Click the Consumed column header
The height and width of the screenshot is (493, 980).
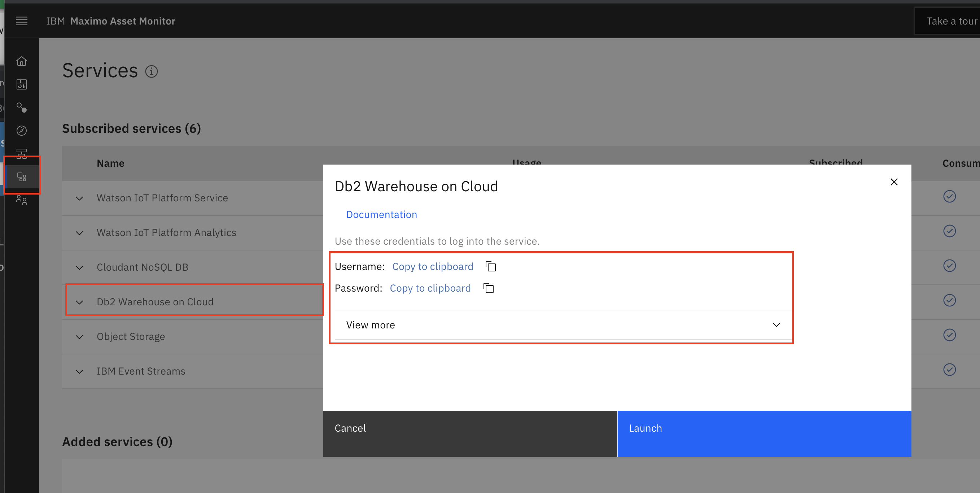(x=961, y=163)
